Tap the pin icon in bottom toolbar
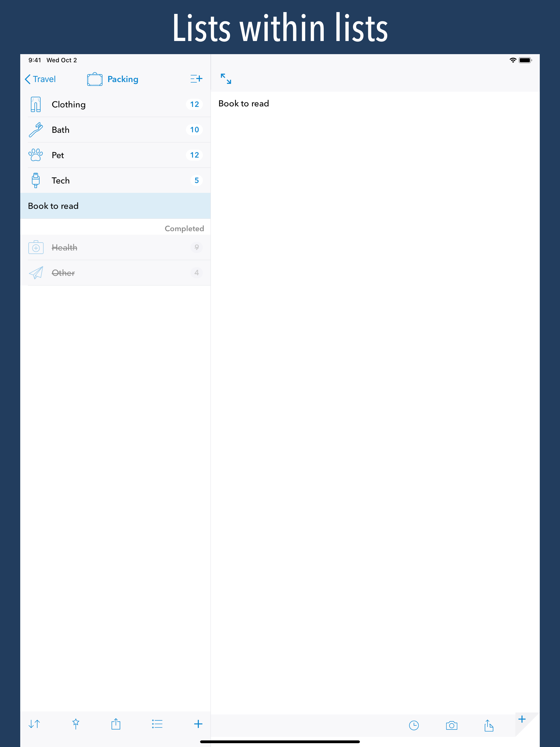Screen dimensions: 560x747 [76, 724]
